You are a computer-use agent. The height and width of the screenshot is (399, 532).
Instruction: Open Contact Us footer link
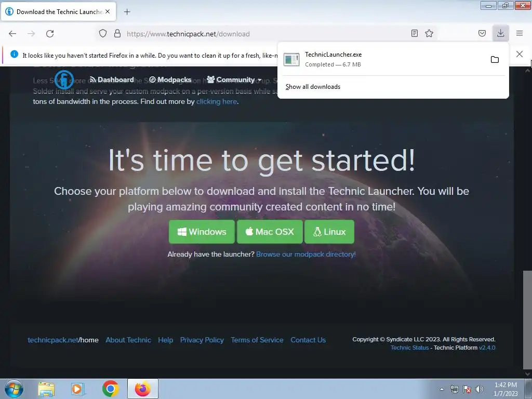pyautogui.click(x=308, y=340)
